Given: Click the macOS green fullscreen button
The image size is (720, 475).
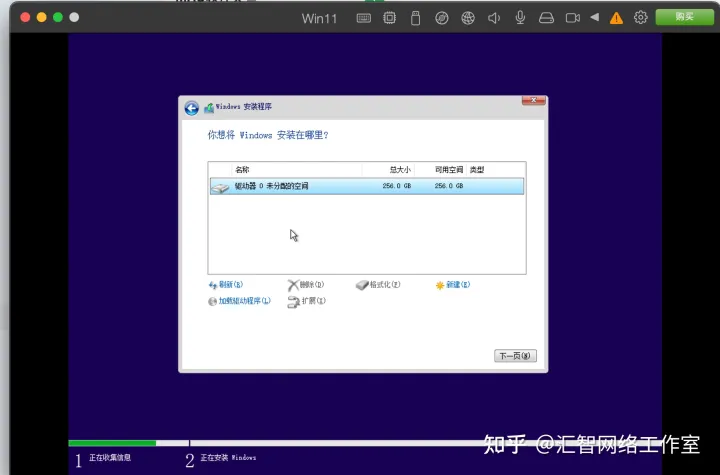Looking at the screenshot, I should point(58,17).
